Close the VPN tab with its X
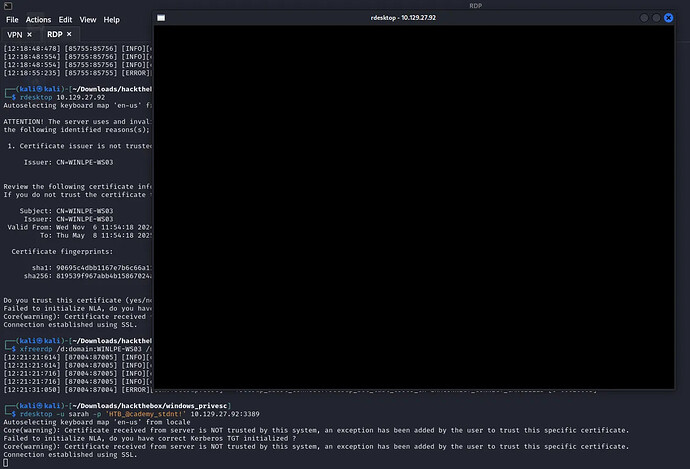The image size is (690, 469). tap(29, 34)
